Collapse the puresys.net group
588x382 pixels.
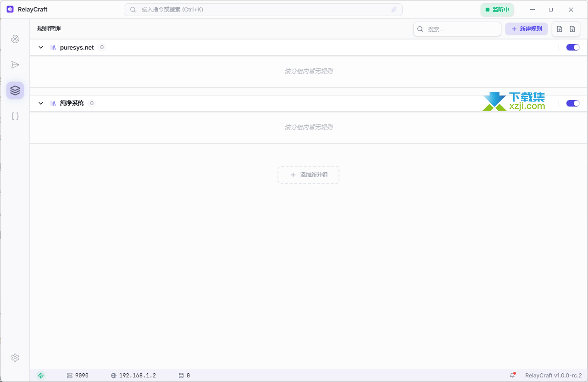41,47
